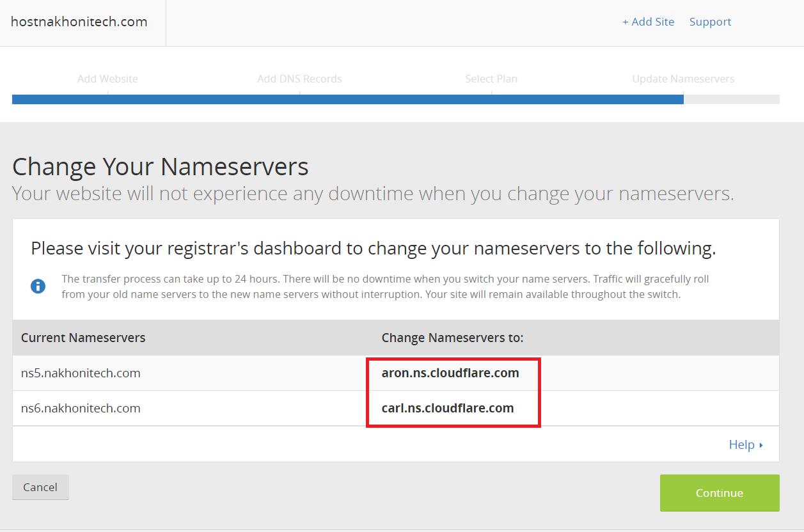Viewport: 804px width, 532px height.
Task: Click the green Continue button
Action: 720,493
